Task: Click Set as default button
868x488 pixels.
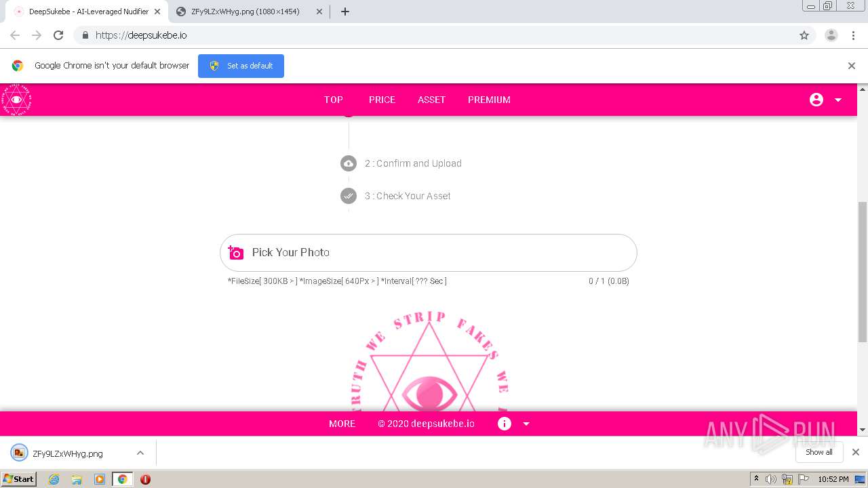Action: [x=241, y=66]
